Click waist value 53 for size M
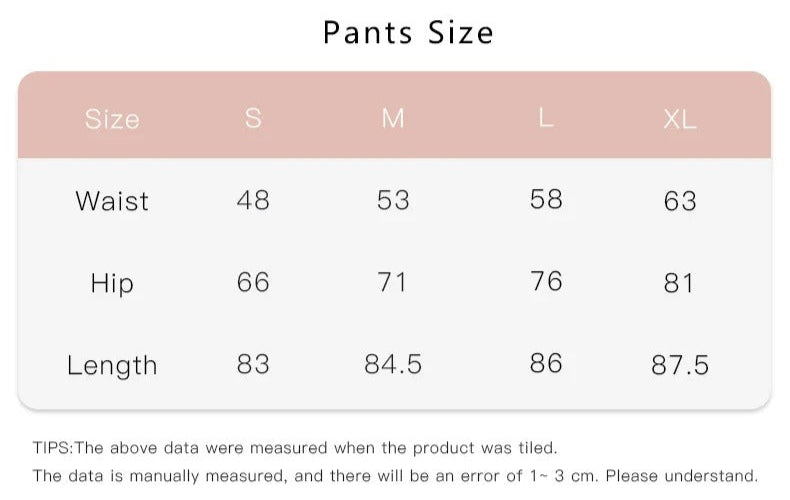This screenshot has width=790, height=500. click(393, 200)
